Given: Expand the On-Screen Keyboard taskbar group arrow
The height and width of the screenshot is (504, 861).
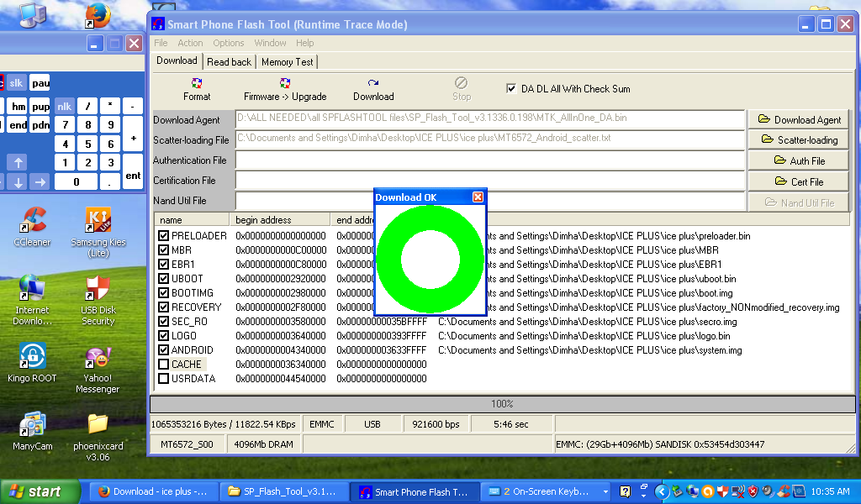Looking at the screenshot, I should (605, 492).
